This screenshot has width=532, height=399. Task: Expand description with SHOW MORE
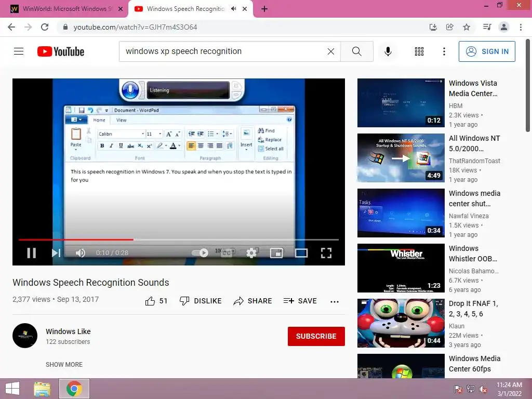(x=64, y=364)
